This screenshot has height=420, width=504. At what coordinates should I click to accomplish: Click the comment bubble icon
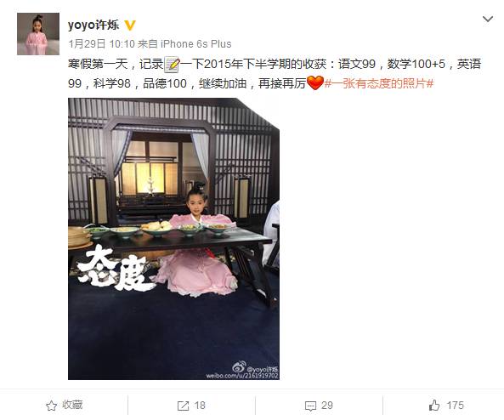click(310, 406)
